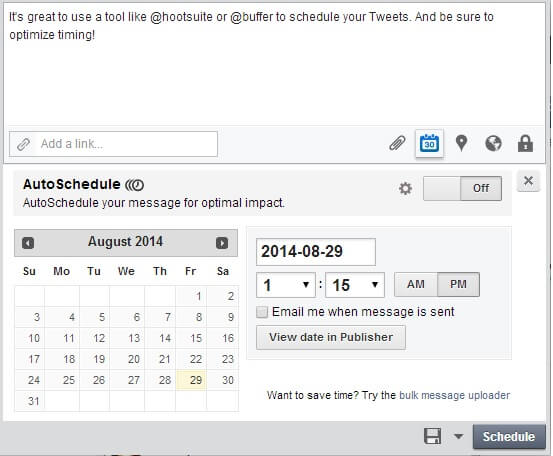Select PM for the scheduled time
The width and height of the screenshot is (553, 456).
click(458, 284)
